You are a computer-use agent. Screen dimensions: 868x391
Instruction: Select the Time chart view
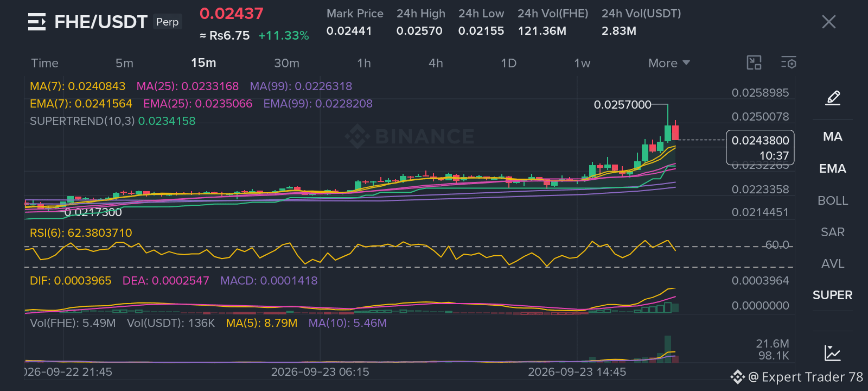coord(44,63)
